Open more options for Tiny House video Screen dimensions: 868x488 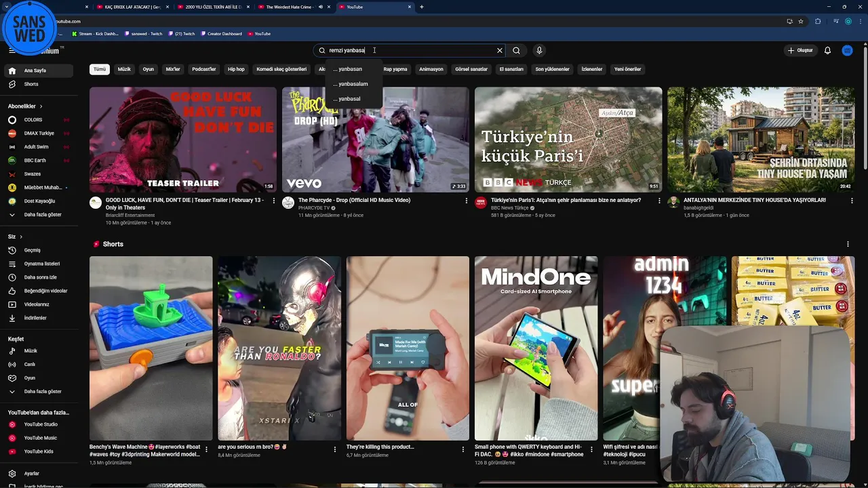tap(852, 201)
